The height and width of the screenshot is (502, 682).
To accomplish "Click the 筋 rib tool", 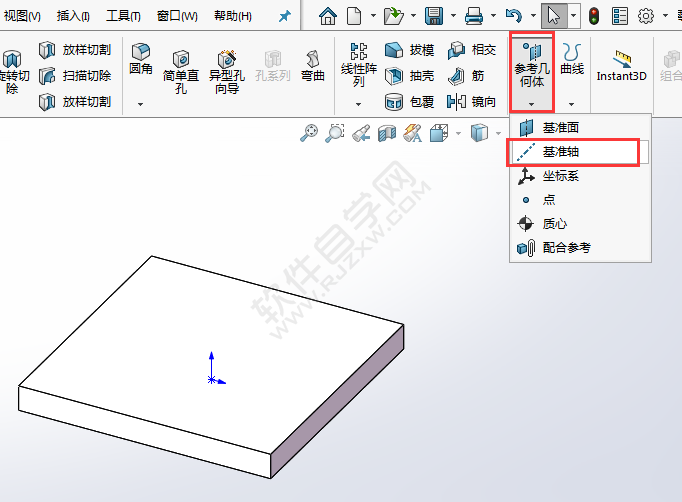I will pos(466,76).
